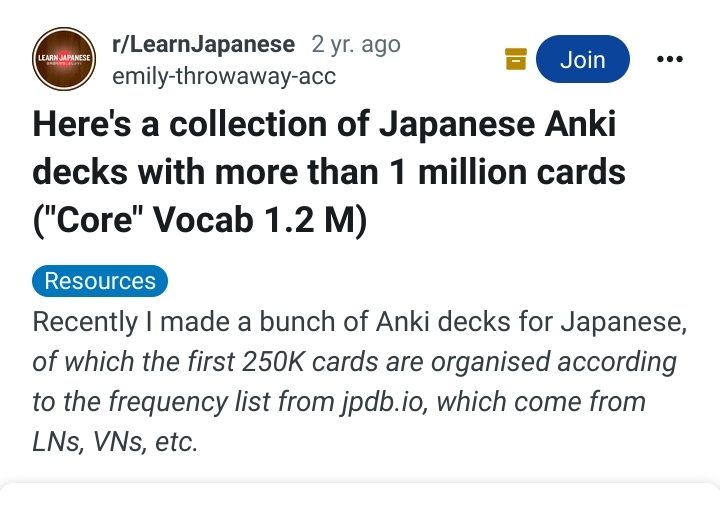Click the words "organised according" in the body
The height and width of the screenshot is (508, 720).
553,361
